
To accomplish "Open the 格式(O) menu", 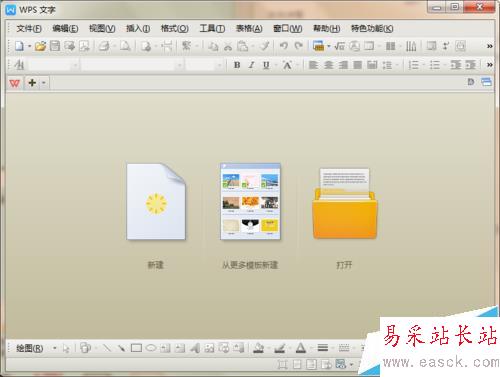I will click(x=175, y=29).
